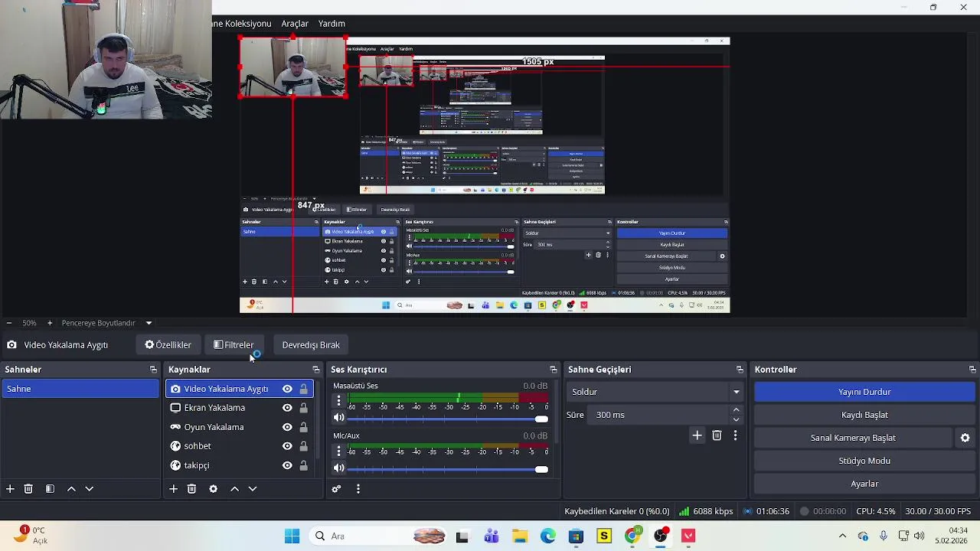The image size is (980, 551).
Task: Hide the Video Yakalama Aygıtı source
Action: [287, 389]
